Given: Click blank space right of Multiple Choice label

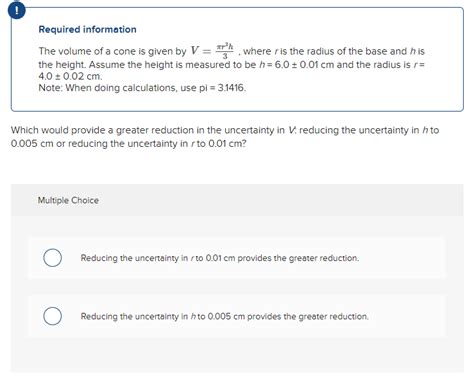Looking at the screenshot, I should [x=280, y=200].
